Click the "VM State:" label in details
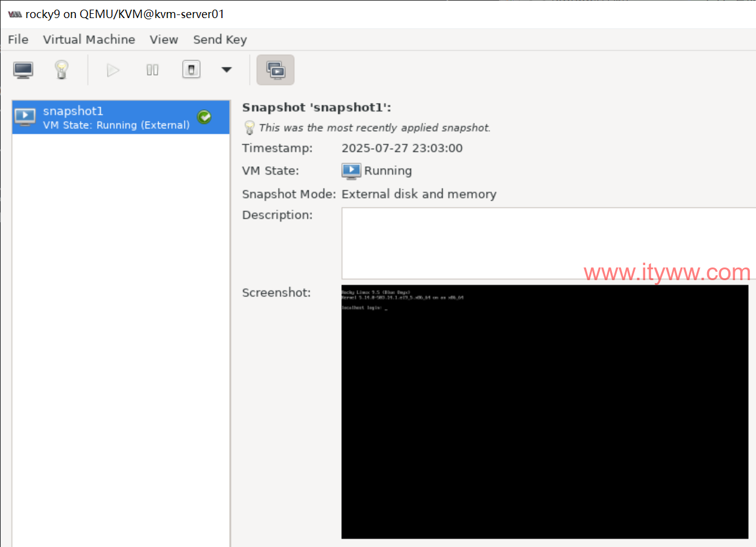 pyautogui.click(x=271, y=171)
